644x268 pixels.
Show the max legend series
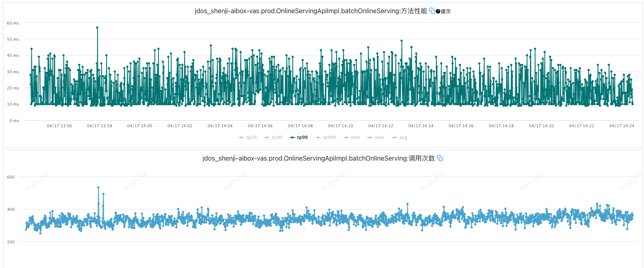tap(376, 137)
